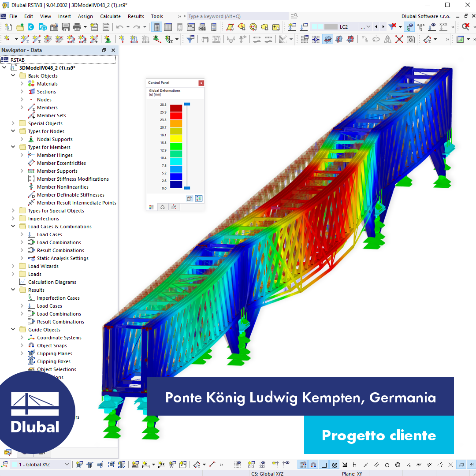Click the Undo arrow icon
This screenshot has width=476, height=476.
119,27
